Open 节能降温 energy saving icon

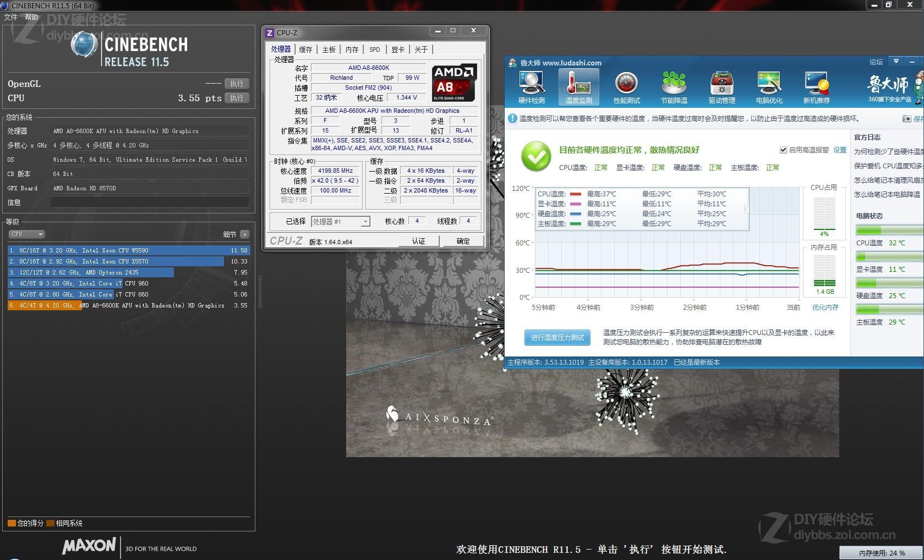(x=674, y=87)
